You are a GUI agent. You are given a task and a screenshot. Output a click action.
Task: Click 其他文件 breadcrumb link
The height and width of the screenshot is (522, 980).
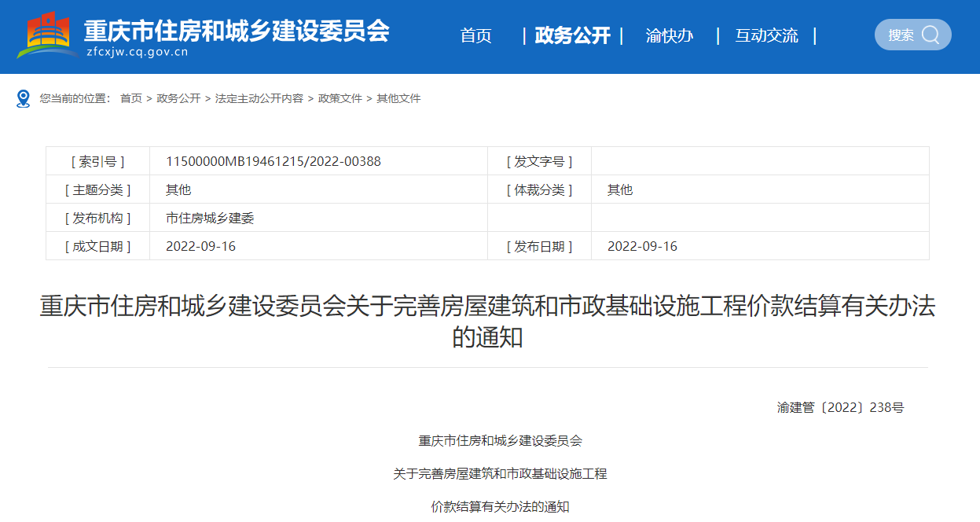tap(399, 98)
